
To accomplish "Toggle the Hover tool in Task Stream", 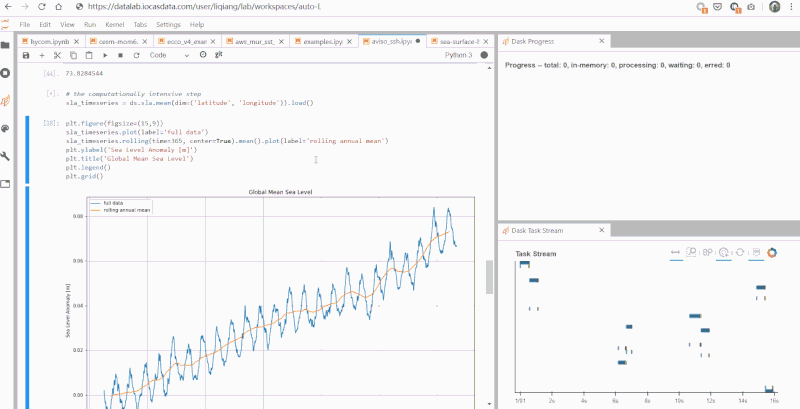I will tap(756, 252).
